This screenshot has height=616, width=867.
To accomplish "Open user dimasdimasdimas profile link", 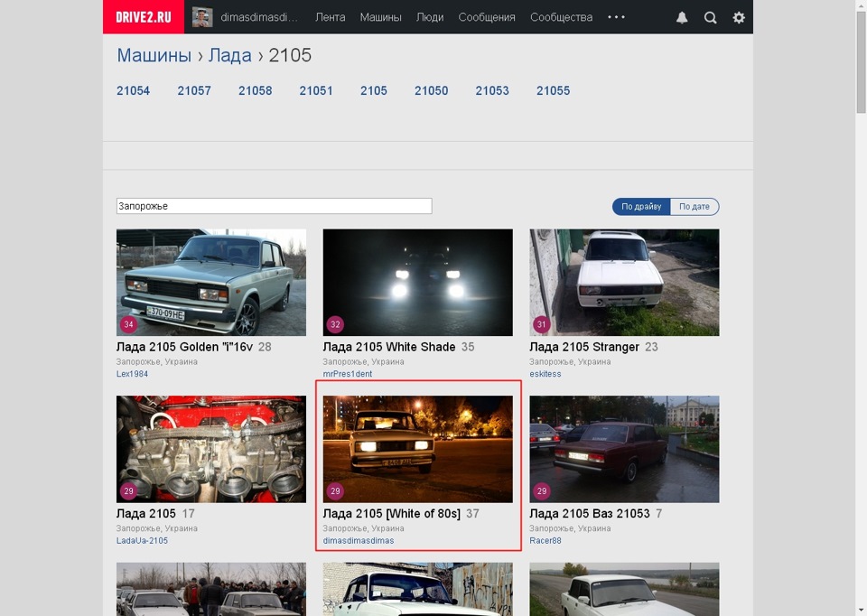I will pos(359,541).
